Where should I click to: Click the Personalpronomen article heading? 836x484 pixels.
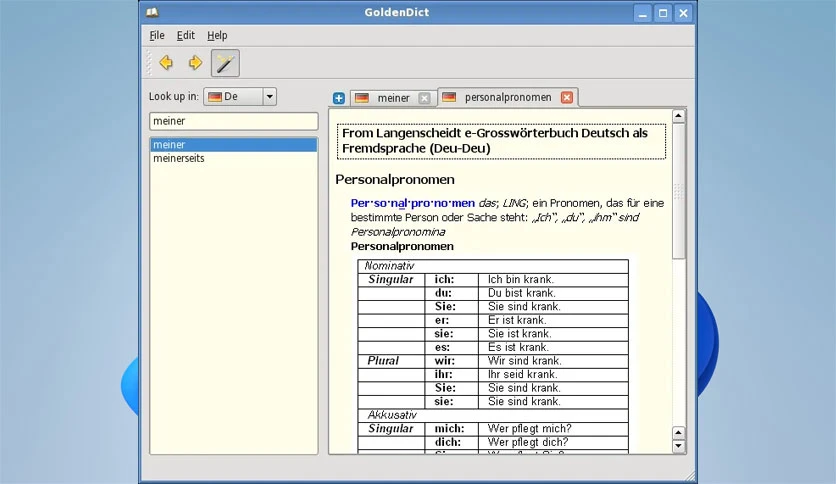pos(395,180)
